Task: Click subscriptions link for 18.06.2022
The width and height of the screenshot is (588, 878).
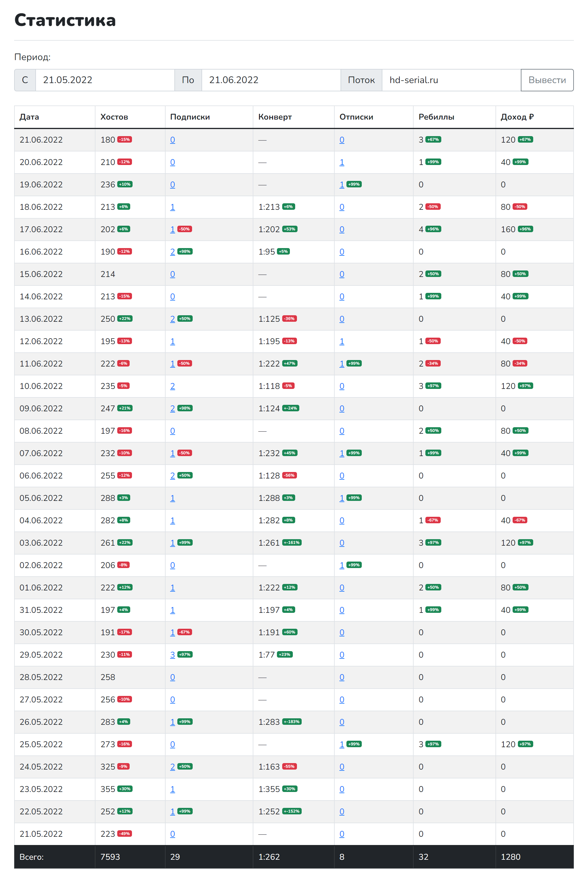Action: pos(173,207)
